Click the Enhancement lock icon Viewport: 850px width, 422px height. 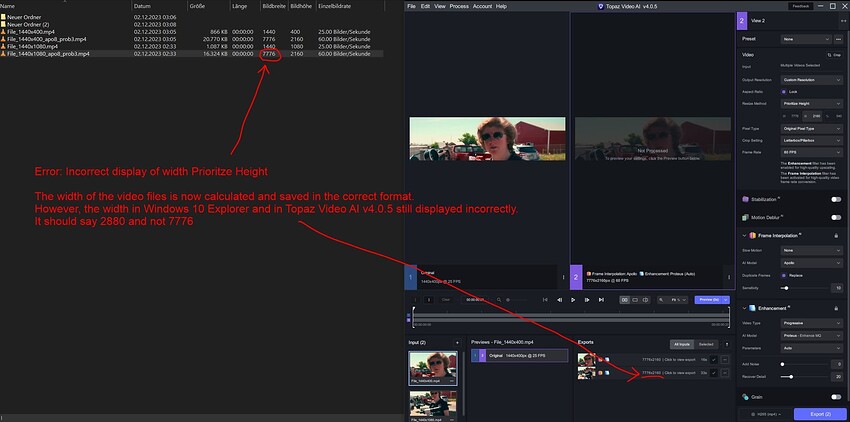[x=835, y=307]
